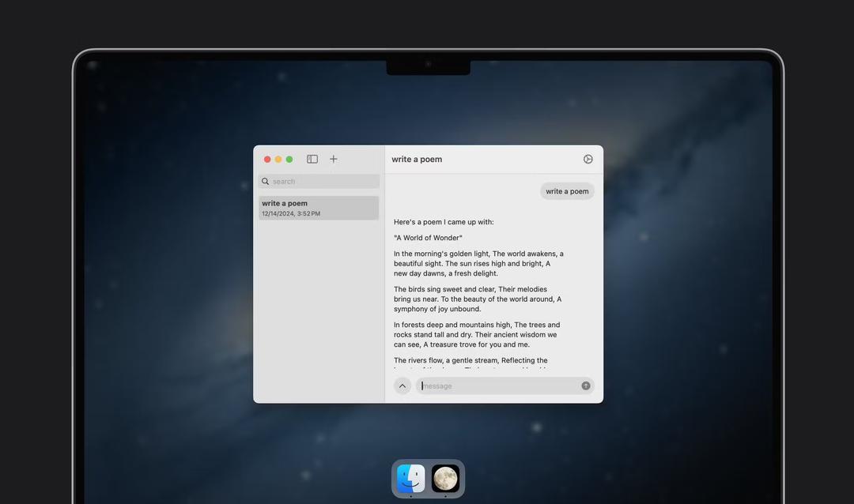Close the chat window with red button

coord(267,159)
